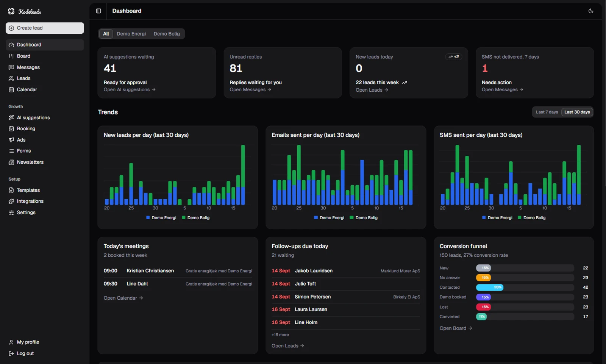Toggle dark mode moon icon
Screen dimensions: 606x364
click(591, 11)
